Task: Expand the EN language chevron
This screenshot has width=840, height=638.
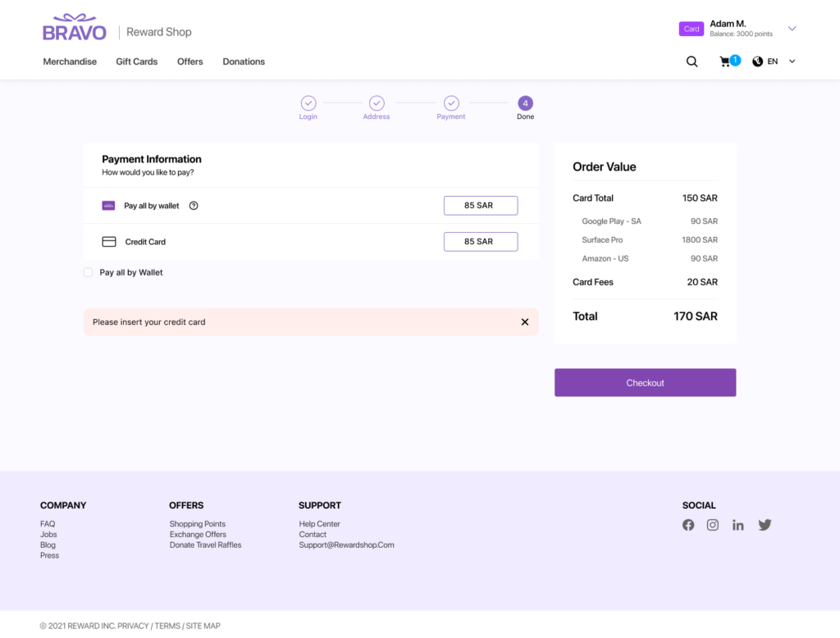Action: coord(792,62)
